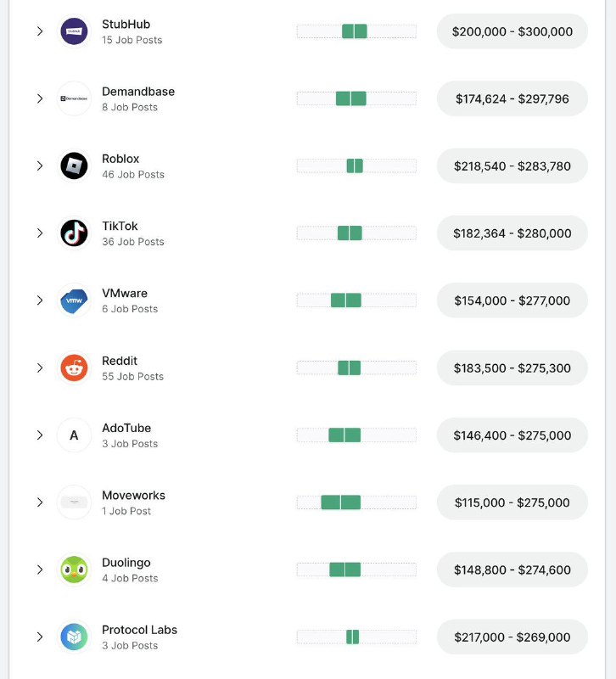Expand the StubHub row chevron
Viewport: 616px width, 679px height.
coord(39,31)
